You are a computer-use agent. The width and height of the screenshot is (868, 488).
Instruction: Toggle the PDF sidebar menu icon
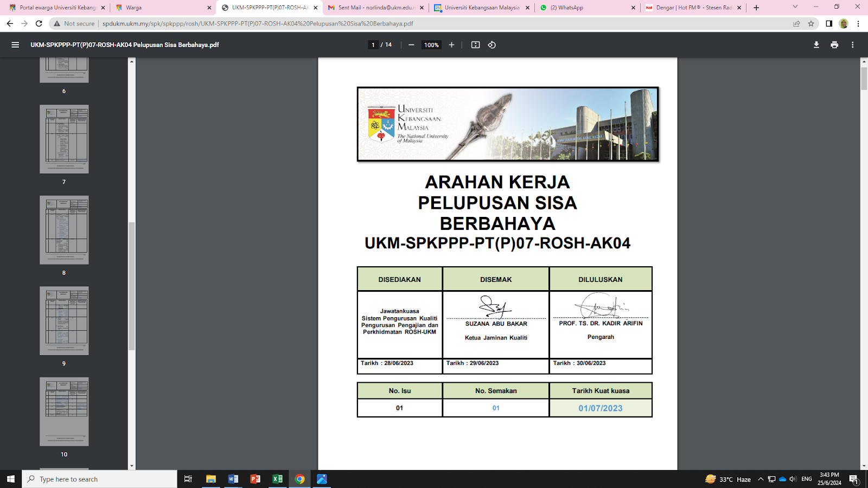coord(15,45)
